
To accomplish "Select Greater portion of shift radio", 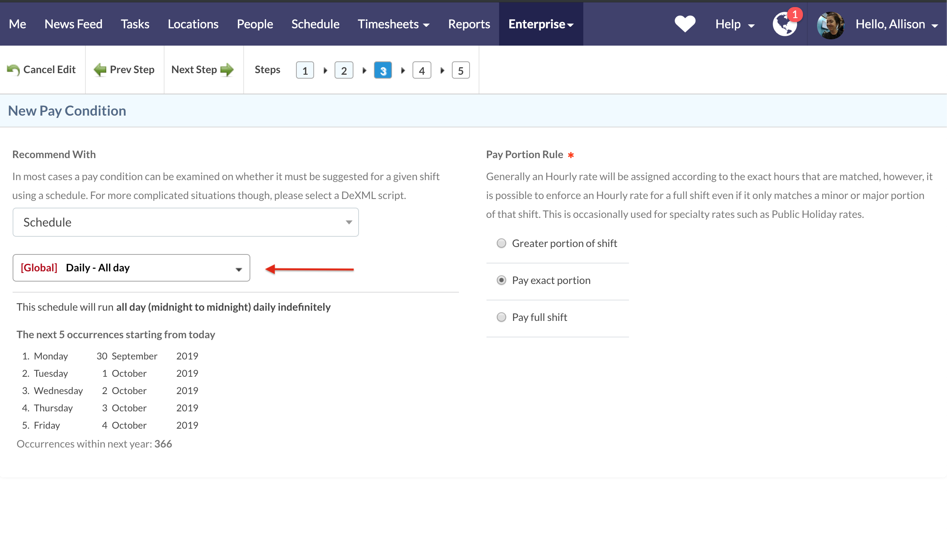I will click(501, 243).
